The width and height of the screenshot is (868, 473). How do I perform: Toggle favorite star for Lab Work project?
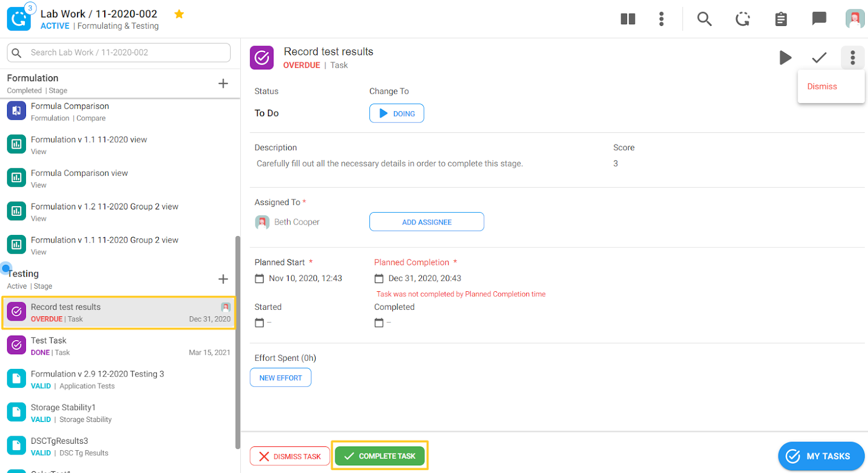[x=179, y=14]
